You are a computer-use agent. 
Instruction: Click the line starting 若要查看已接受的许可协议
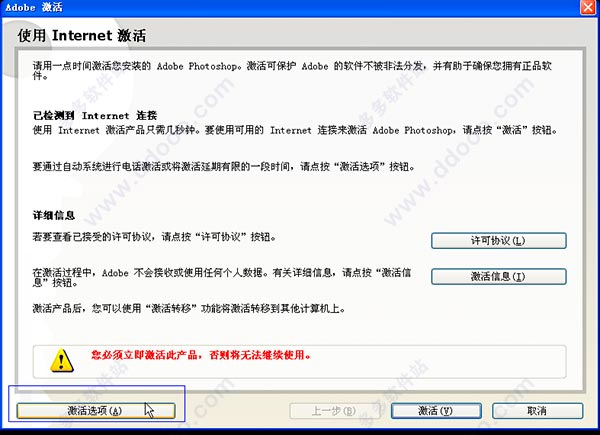pos(155,237)
